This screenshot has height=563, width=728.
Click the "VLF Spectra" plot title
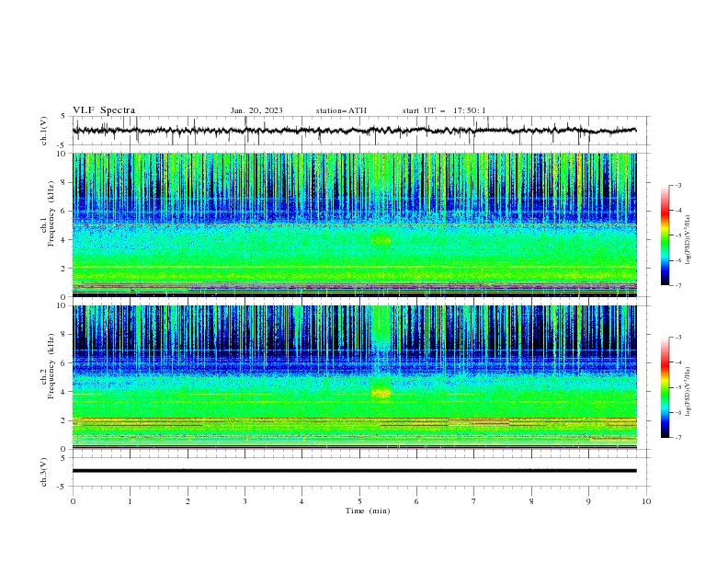104,110
